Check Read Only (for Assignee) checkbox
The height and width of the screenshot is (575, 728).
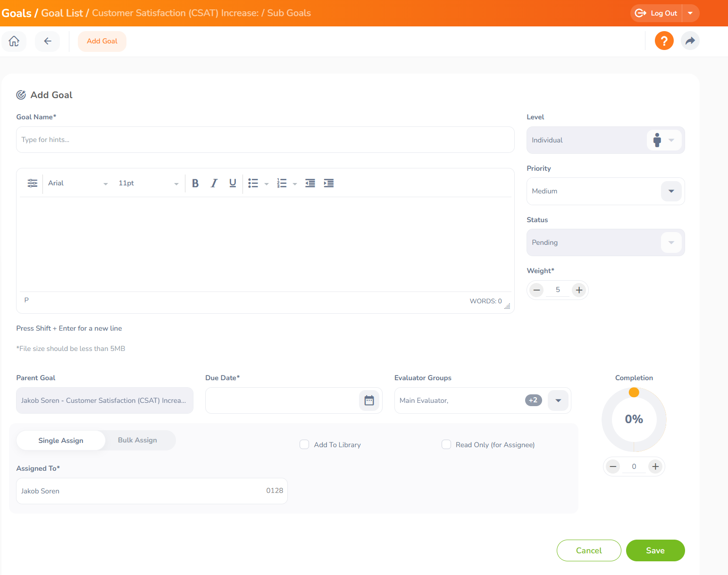pyautogui.click(x=446, y=444)
